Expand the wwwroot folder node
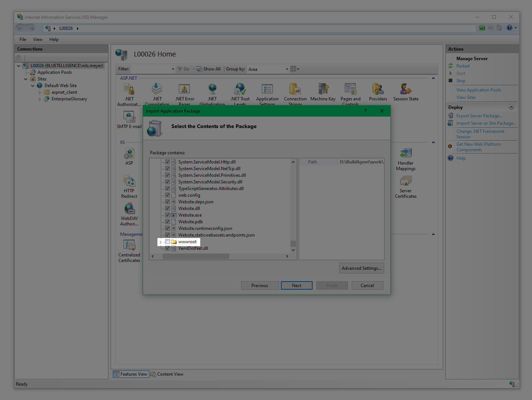 [x=160, y=242]
